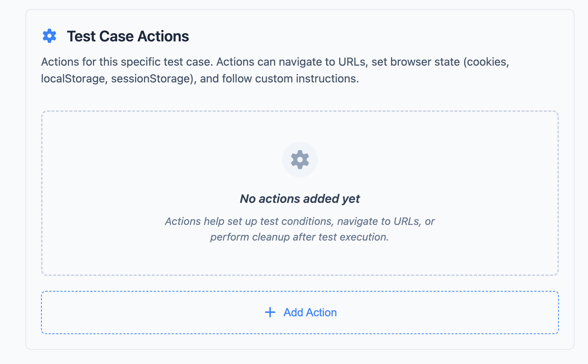Select the No actions added yet message
This screenshot has width=588, height=364.
[300, 199]
